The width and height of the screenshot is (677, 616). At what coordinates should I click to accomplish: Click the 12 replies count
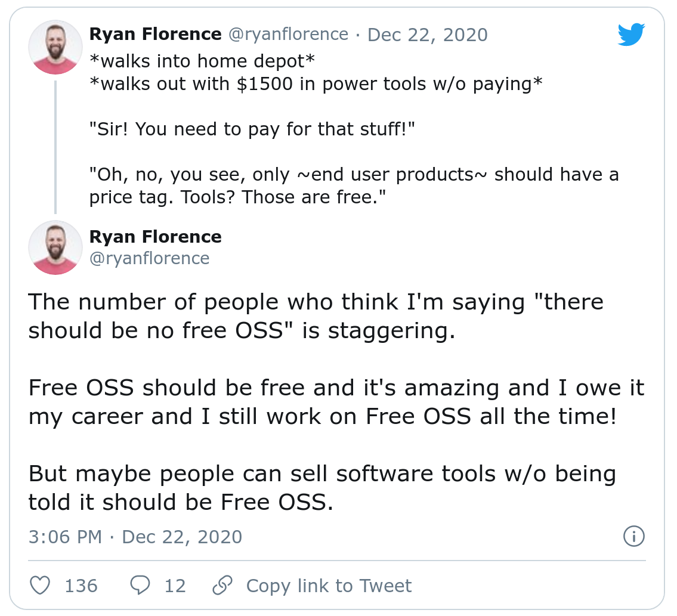(x=175, y=586)
